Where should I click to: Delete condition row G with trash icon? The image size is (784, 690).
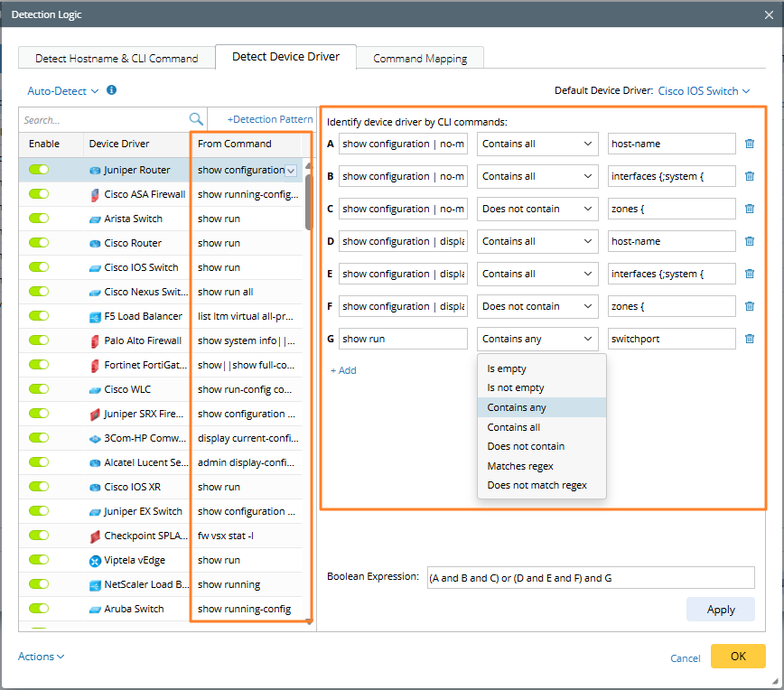(750, 339)
